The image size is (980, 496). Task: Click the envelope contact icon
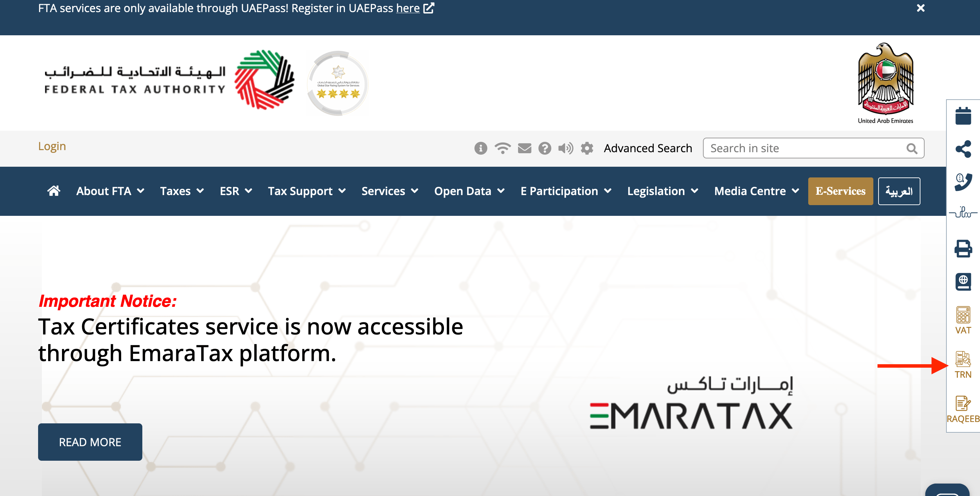pyautogui.click(x=524, y=148)
